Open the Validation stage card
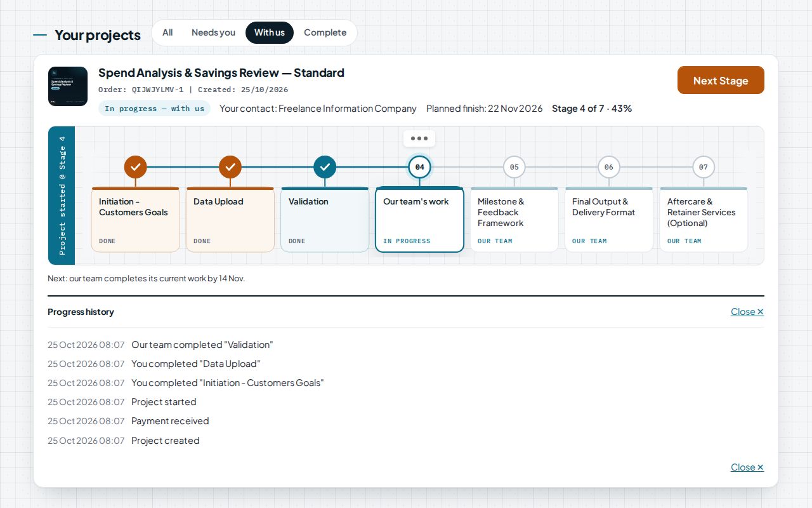This screenshot has height=508, width=812. pos(325,220)
